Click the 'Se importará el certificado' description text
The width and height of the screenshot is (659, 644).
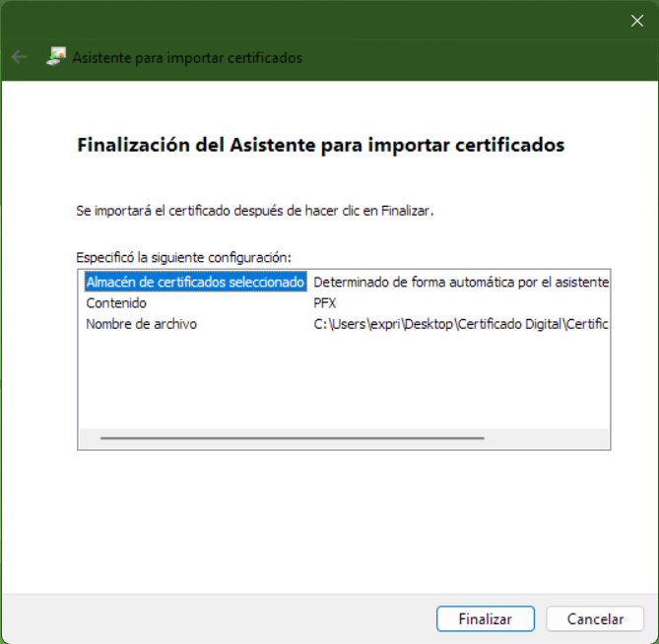tap(254, 210)
